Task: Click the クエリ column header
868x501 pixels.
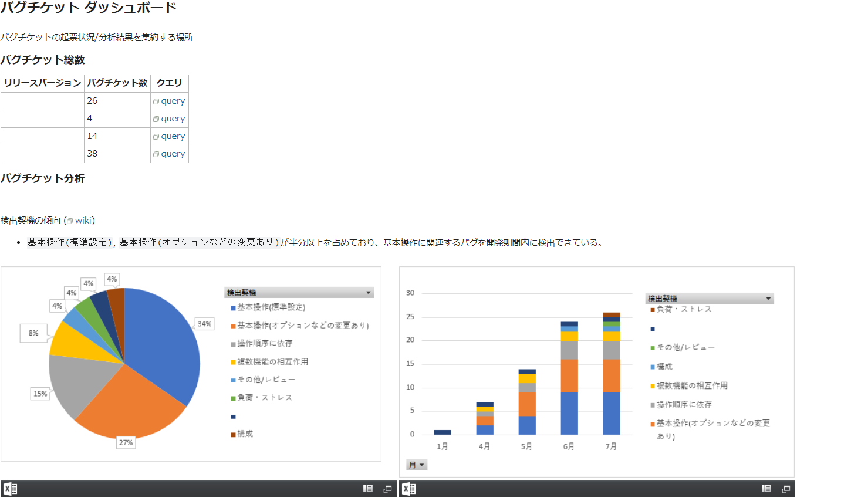Action: pyautogui.click(x=169, y=83)
